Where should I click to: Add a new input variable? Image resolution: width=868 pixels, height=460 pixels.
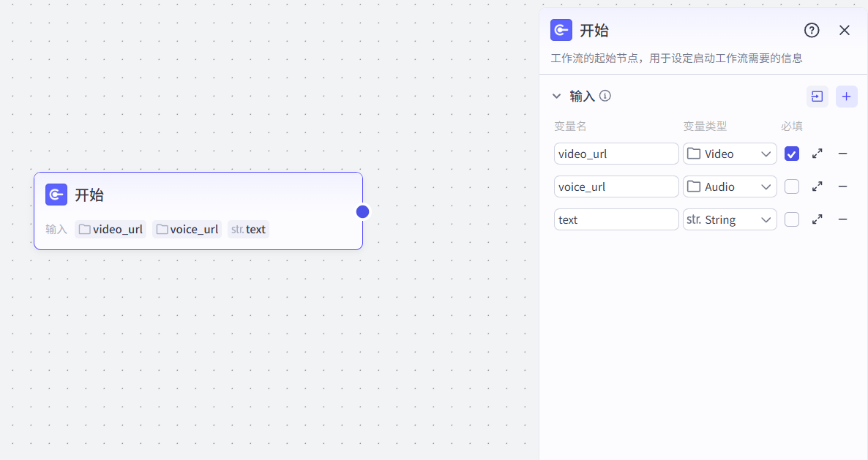[847, 97]
